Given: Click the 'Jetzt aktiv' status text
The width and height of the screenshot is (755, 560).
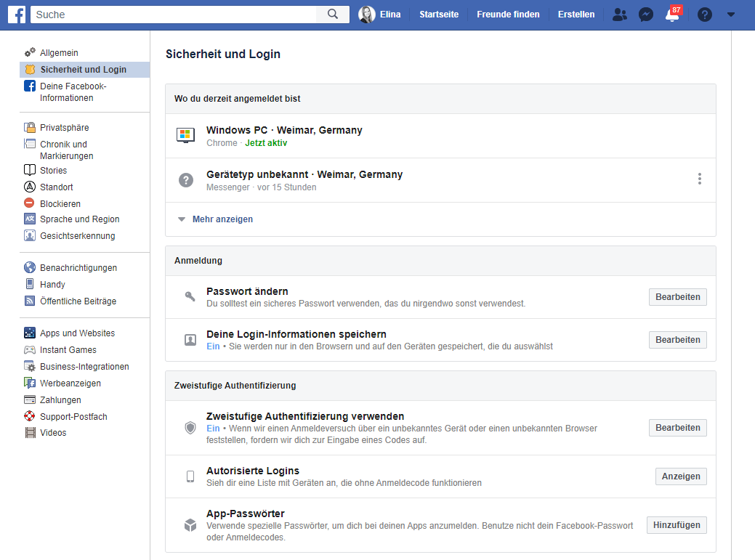Looking at the screenshot, I should pos(266,143).
